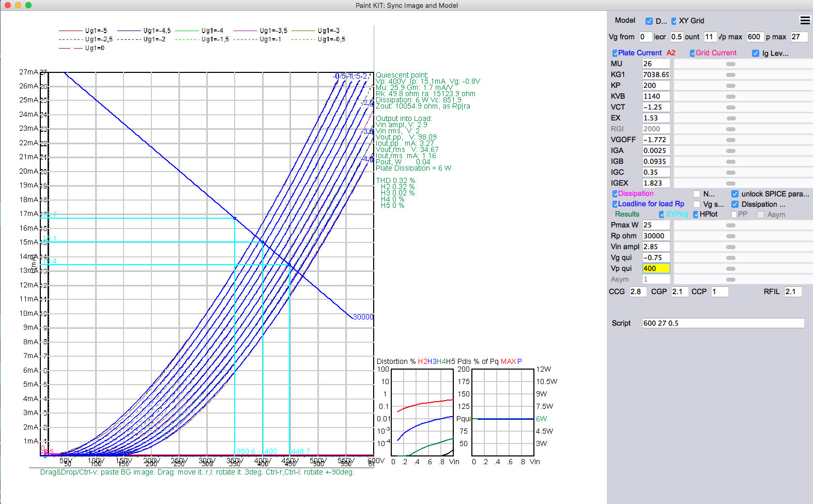Screen dimensions: 813x504
Task: Click the CCG capacitance field 2.8
Action: coord(638,292)
